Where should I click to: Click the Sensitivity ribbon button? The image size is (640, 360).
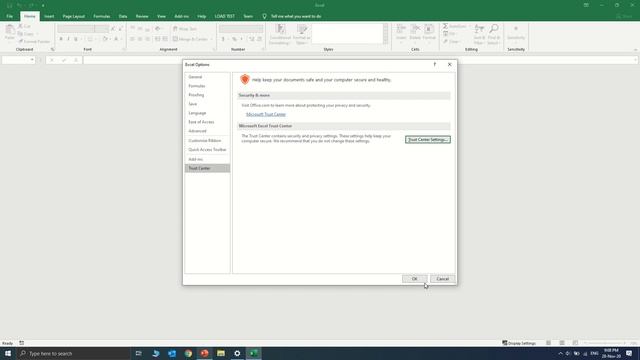(x=516, y=33)
